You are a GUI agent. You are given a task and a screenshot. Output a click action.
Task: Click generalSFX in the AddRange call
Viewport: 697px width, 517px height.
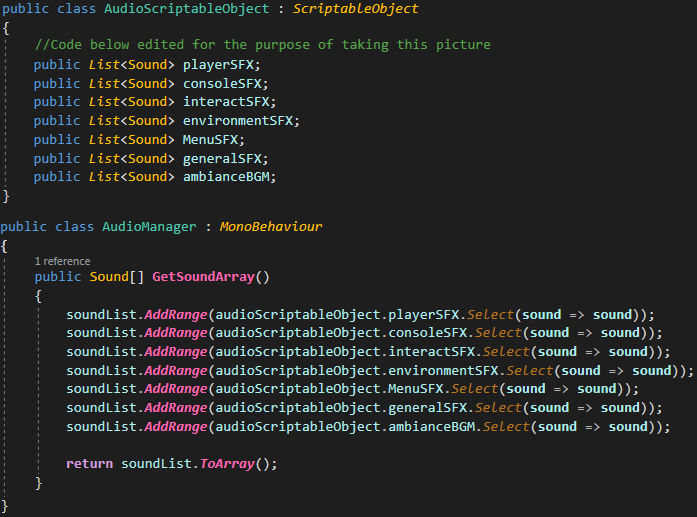(428, 408)
